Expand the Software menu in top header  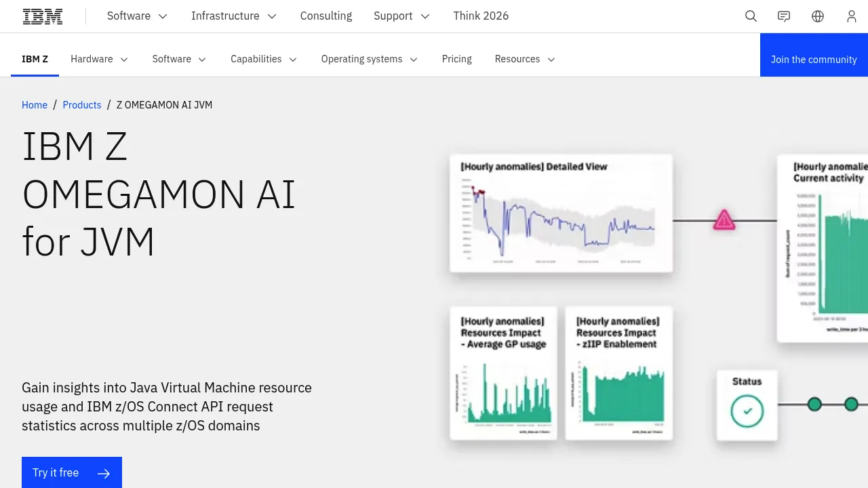coord(138,16)
